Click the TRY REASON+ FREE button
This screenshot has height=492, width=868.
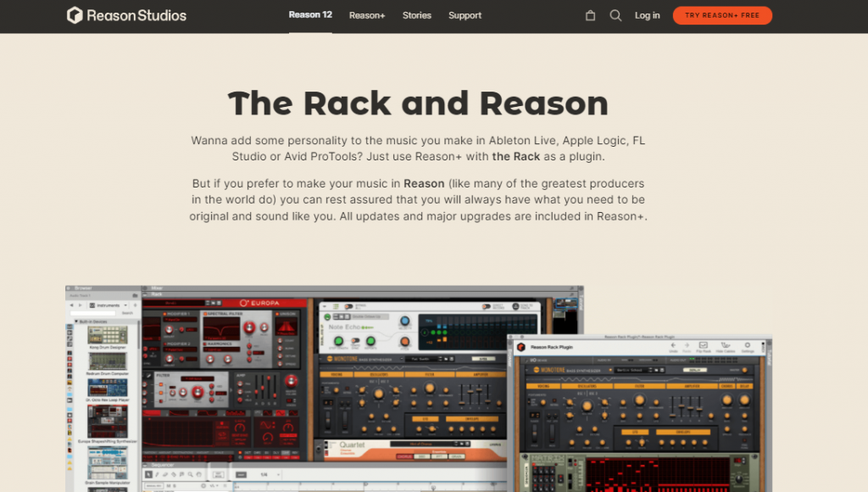(722, 15)
